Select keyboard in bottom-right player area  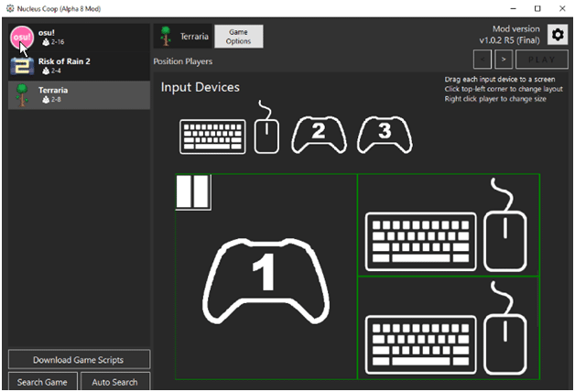coord(421,345)
